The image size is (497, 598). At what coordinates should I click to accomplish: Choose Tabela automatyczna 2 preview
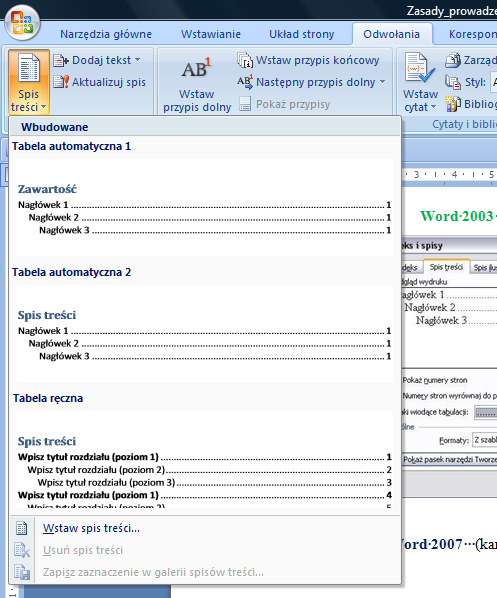click(204, 333)
